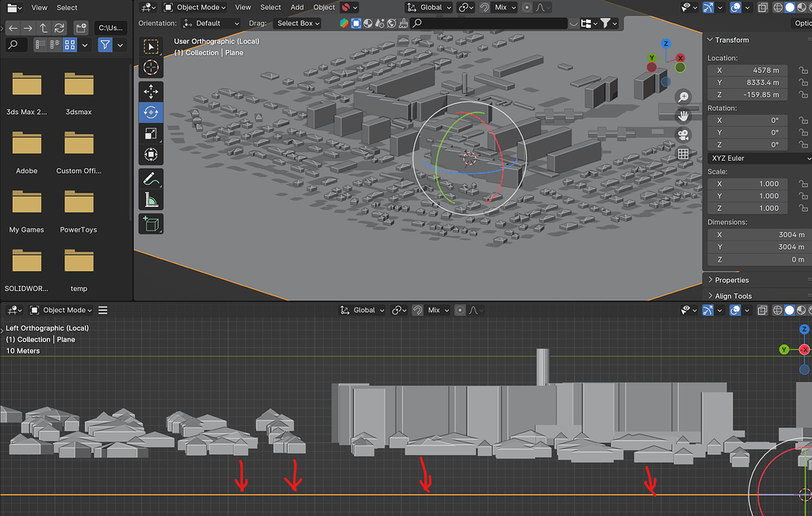Viewport: 812px width, 516px height.
Task: Click the file browser search field
Action: 16,45
